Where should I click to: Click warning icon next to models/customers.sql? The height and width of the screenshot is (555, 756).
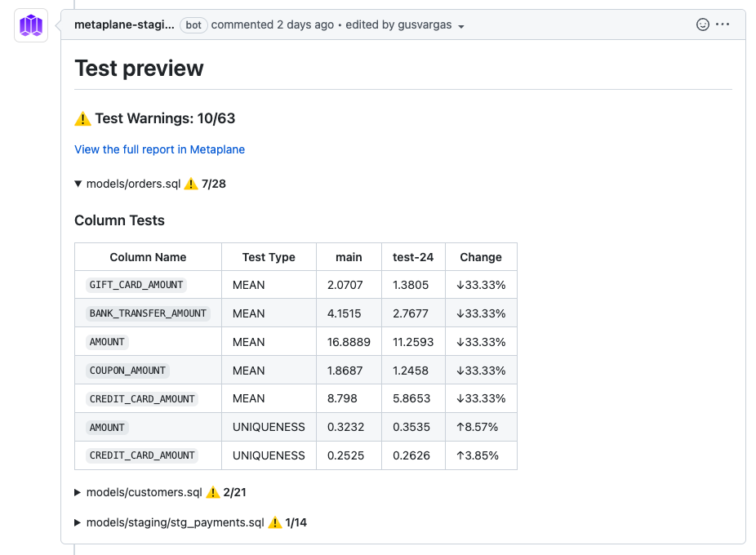coord(212,492)
